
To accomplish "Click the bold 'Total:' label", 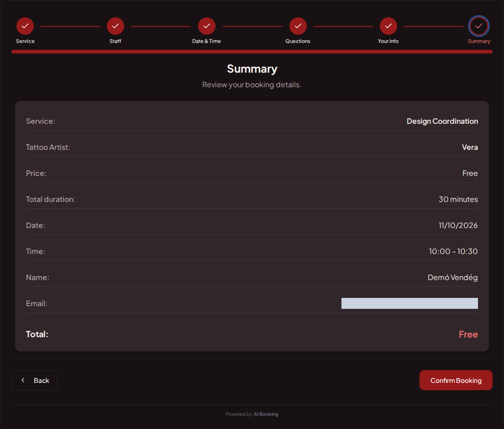I will pyautogui.click(x=37, y=334).
